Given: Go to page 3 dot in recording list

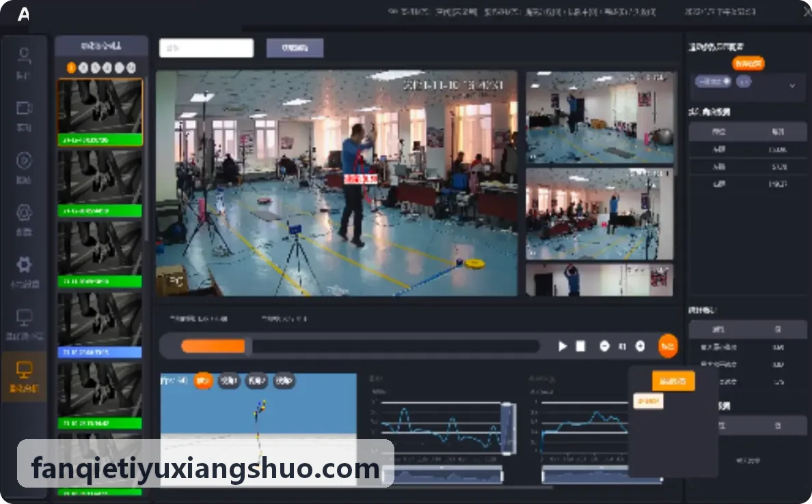Looking at the screenshot, I should click(x=95, y=68).
